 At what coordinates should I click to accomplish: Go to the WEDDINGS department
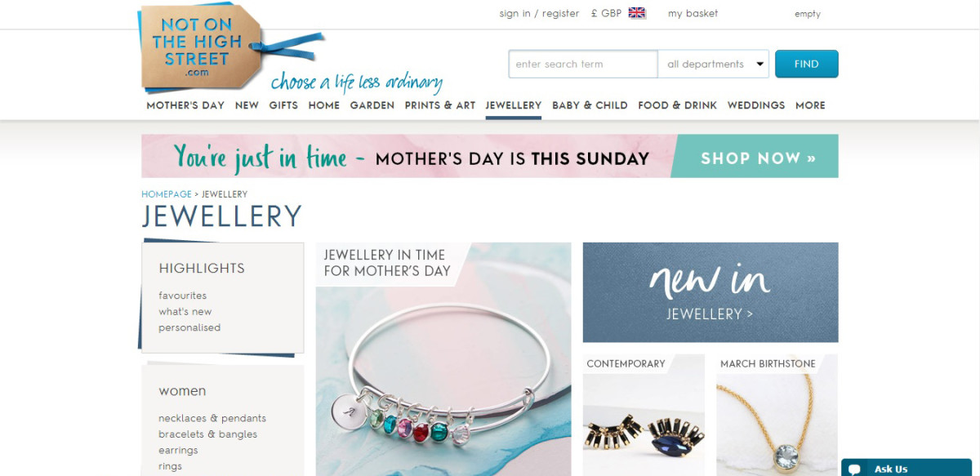[756, 105]
